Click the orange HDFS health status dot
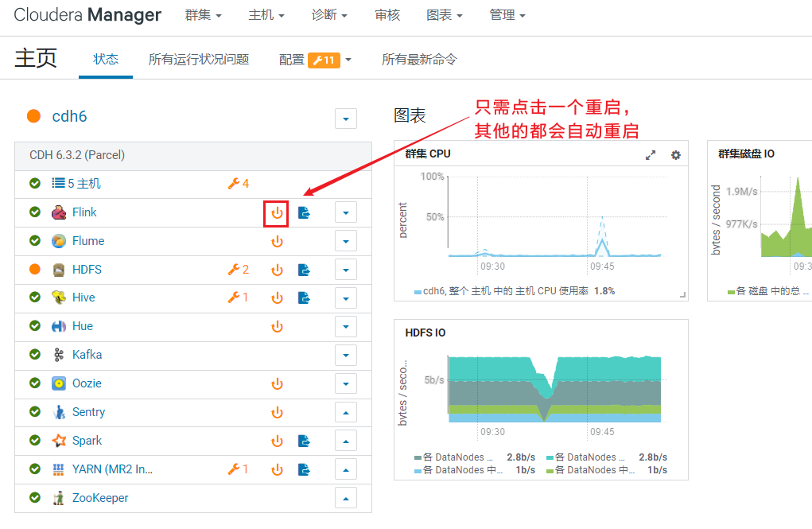Image resolution: width=812 pixels, height=529 pixels. pyautogui.click(x=35, y=269)
